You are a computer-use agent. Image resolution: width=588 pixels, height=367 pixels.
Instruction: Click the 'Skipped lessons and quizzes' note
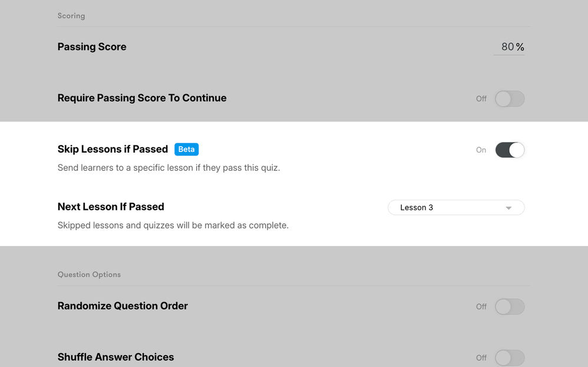click(x=173, y=226)
